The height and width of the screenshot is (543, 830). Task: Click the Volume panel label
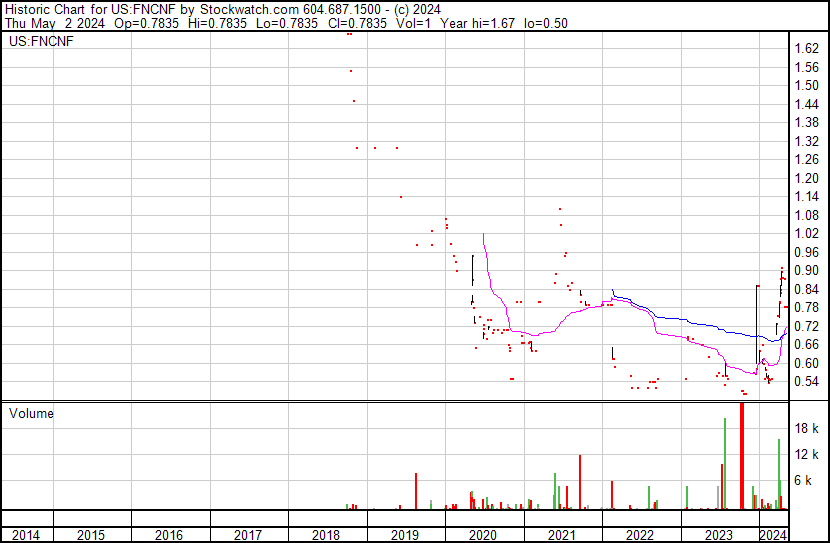(x=31, y=413)
